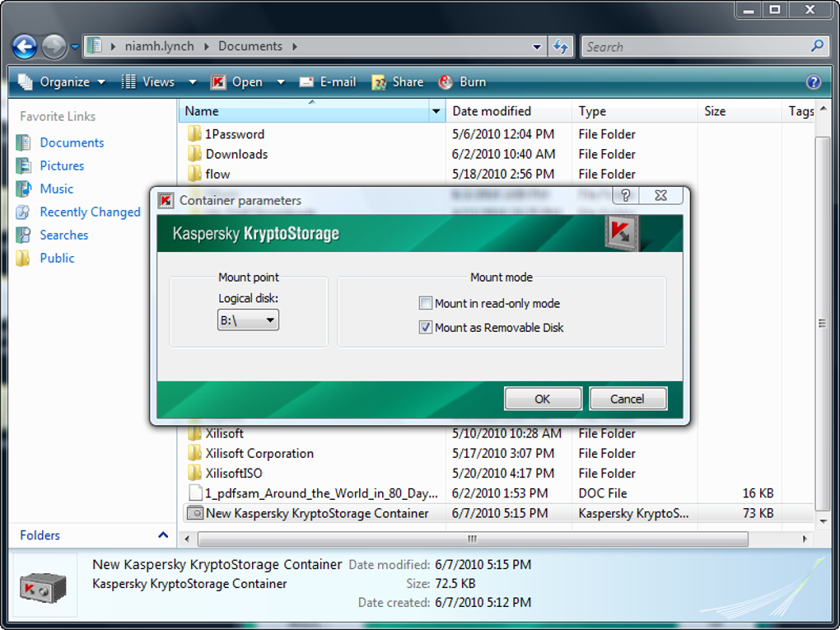Click Burn in the toolbar
This screenshot has width=840, height=630.
[462, 82]
